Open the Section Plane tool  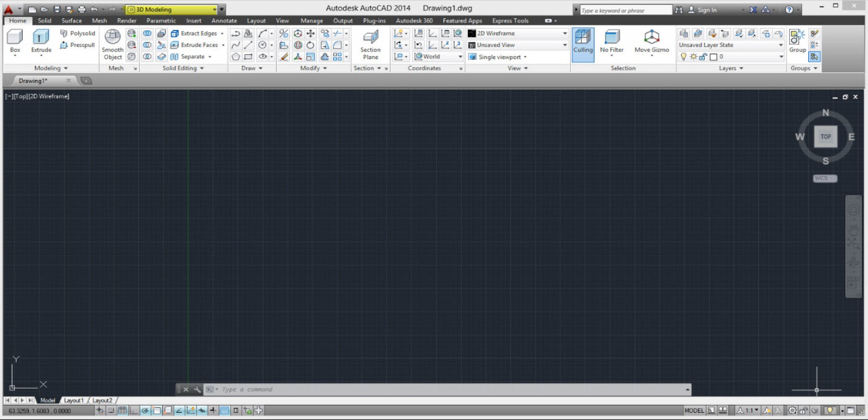(370, 44)
